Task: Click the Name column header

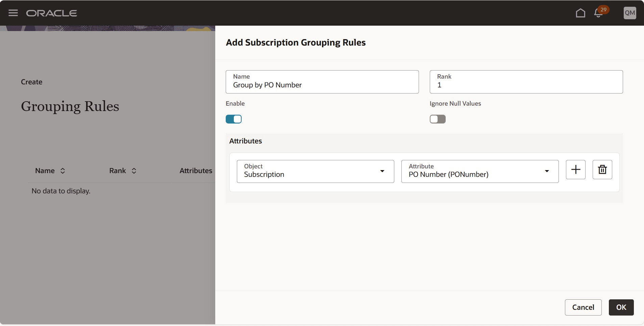Action: 45,171
